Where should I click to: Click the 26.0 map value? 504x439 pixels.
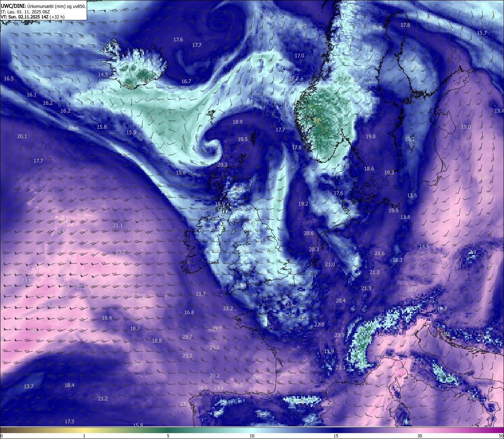(x=138, y=364)
